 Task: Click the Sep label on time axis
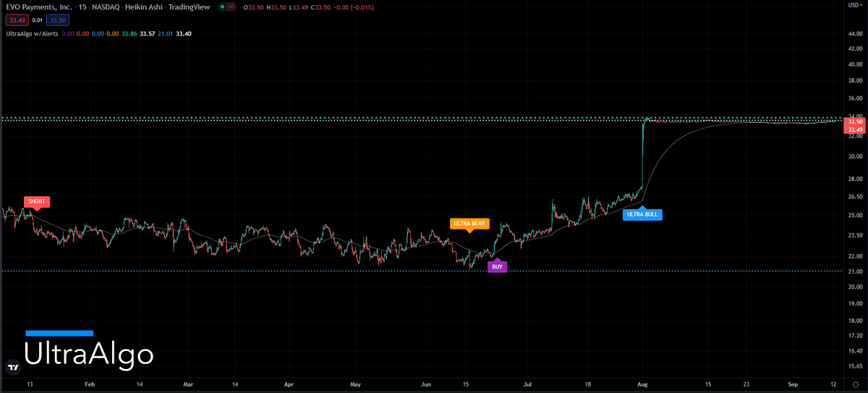(x=792, y=385)
